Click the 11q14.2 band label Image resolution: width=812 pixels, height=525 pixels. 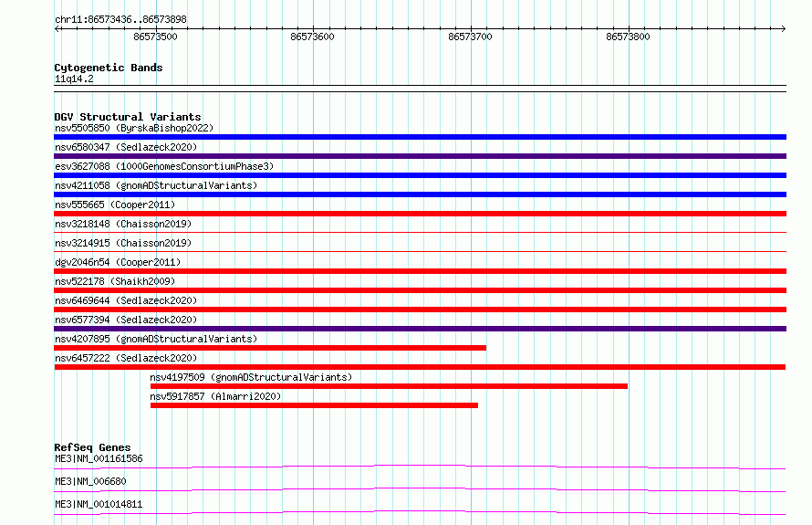click(74, 79)
